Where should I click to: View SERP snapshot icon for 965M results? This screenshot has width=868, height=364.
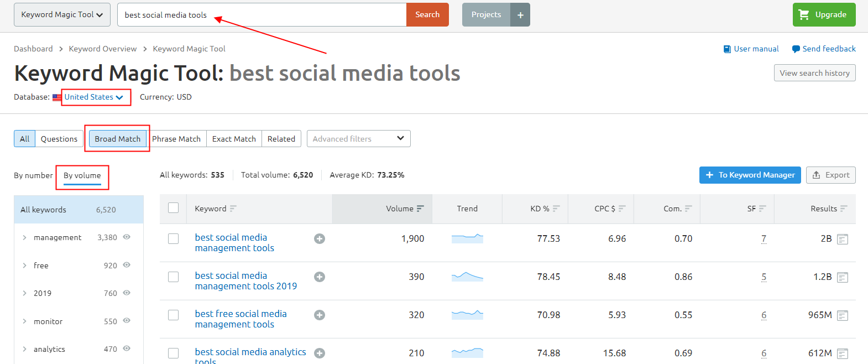coord(843,315)
